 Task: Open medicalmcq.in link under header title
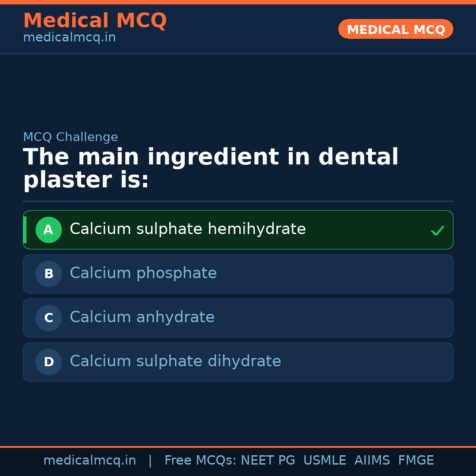click(69, 37)
